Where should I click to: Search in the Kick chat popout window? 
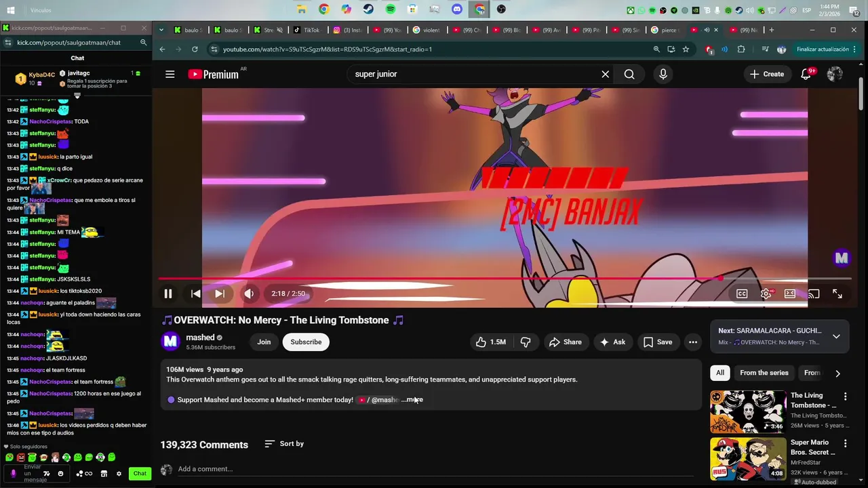coord(144,42)
